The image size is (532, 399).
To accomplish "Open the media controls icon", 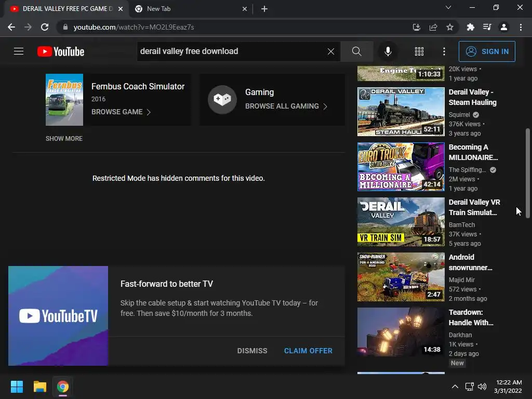I will click(487, 27).
